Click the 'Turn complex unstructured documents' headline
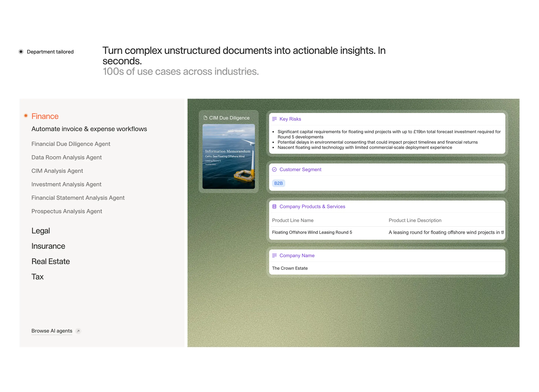This screenshot has width=539, height=392. click(x=244, y=56)
